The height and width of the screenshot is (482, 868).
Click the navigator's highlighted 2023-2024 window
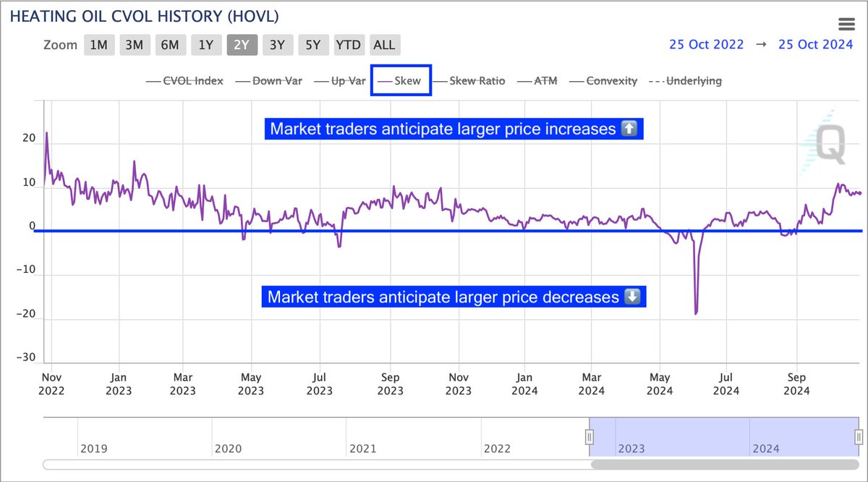(724, 436)
